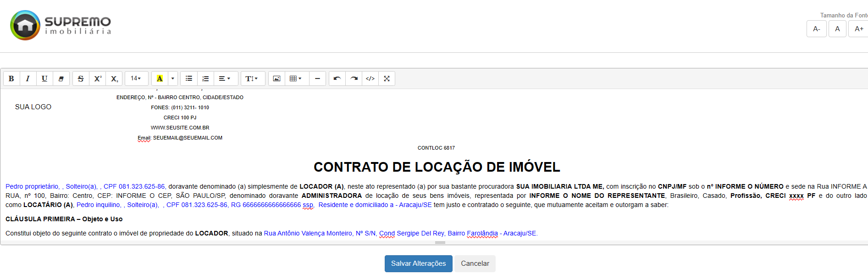
Task: Toggle italic text style
Action: pos(28,78)
